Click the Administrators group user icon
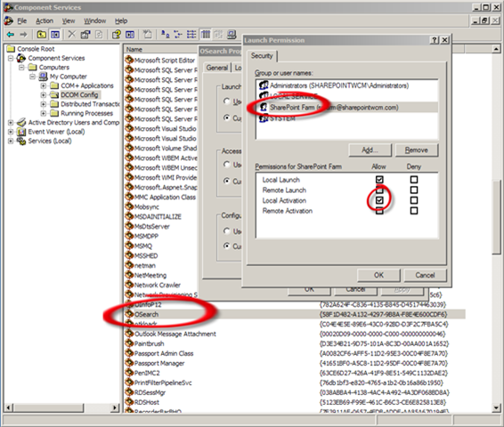 (264, 85)
